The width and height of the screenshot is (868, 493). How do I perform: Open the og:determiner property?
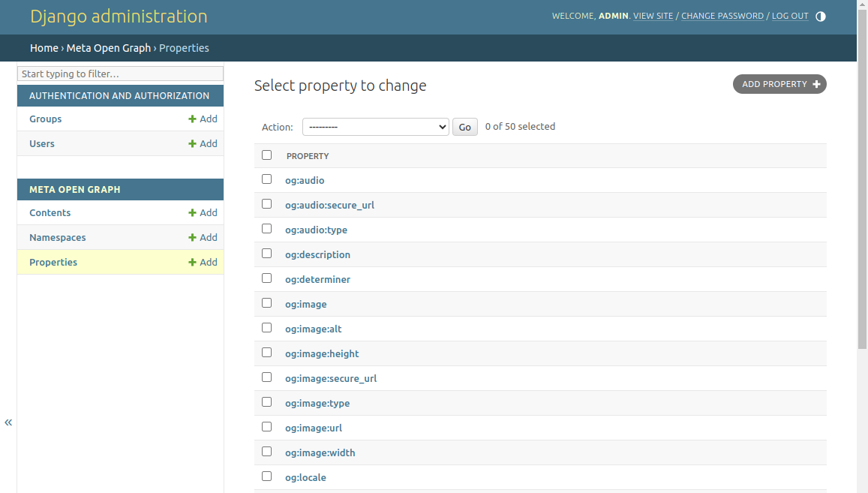pos(318,279)
